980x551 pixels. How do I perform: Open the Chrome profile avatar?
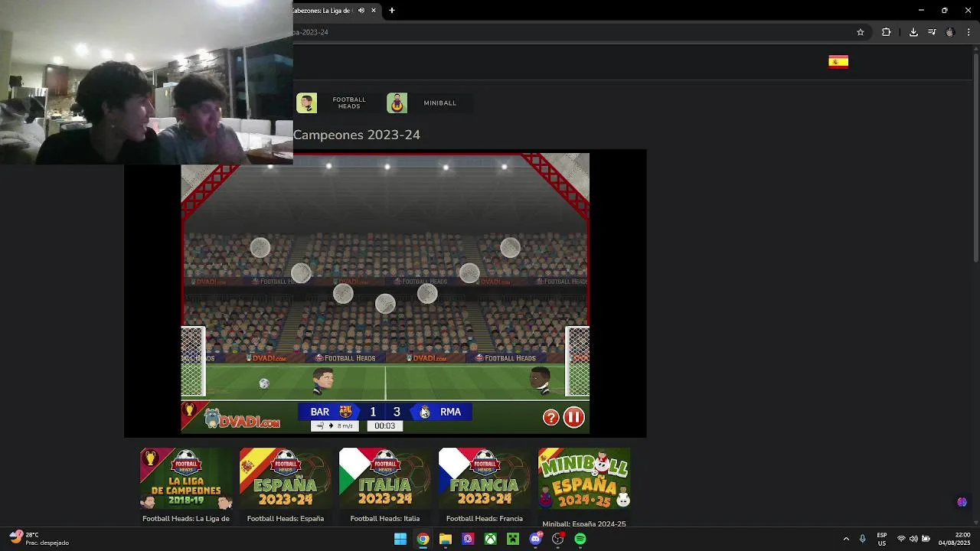point(950,32)
